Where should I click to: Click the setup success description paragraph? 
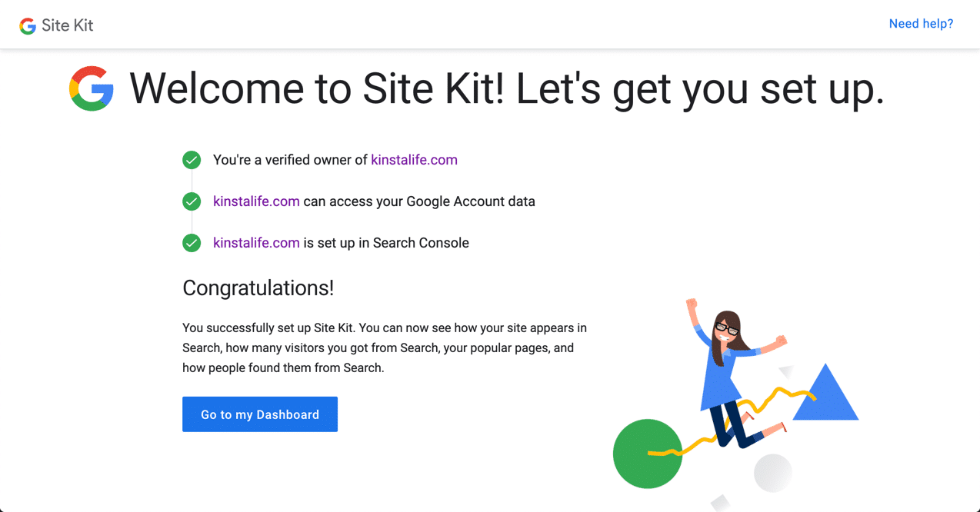coord(385,347)
